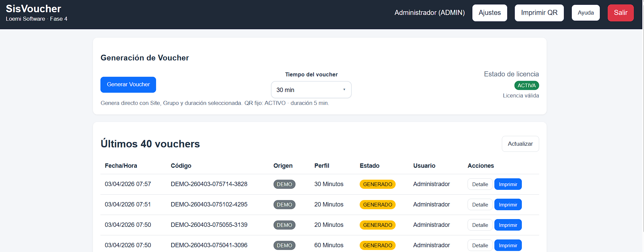Screen dimensions: 644x252
Task: Select code DEMO-260403-075714-3828
Action: 209,184
